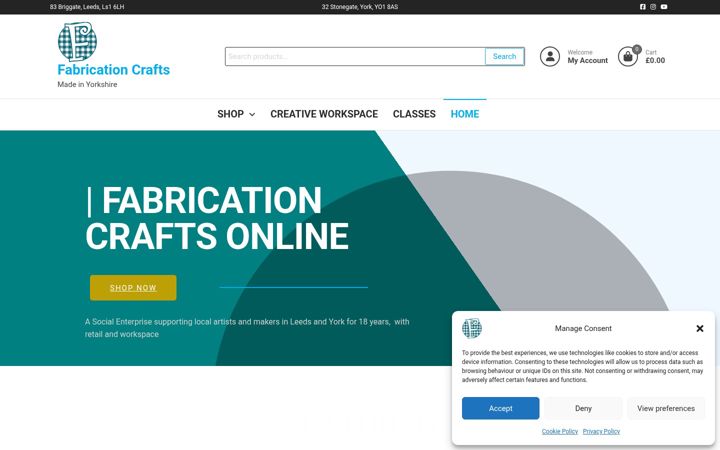The image size is (720, 450).
Task: Click the small logo in consent dialog
Action: tap(472, 328)
